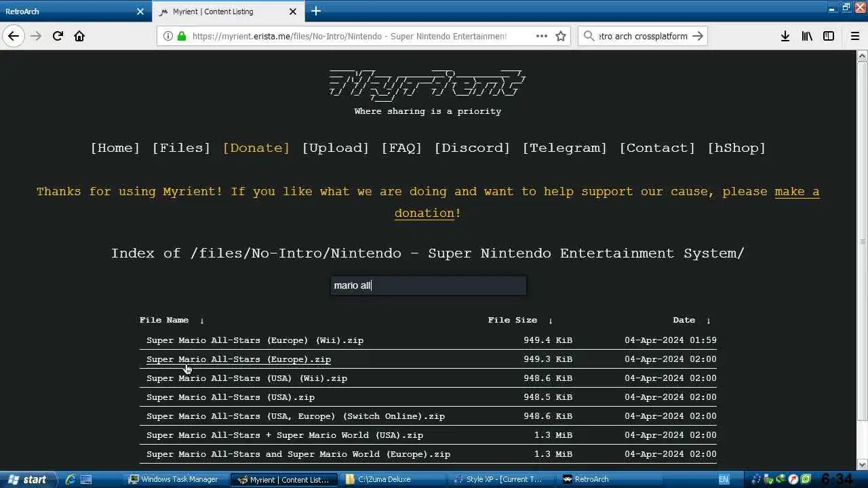
Task: Open the browser home page
Action: point(79,36)
